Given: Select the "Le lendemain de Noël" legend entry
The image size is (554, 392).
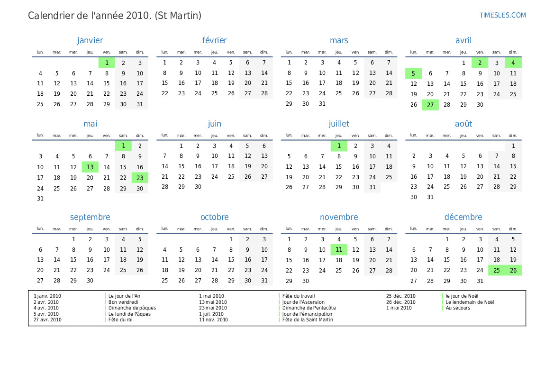Looking at the screenshot, I should (x=470, y=302).
